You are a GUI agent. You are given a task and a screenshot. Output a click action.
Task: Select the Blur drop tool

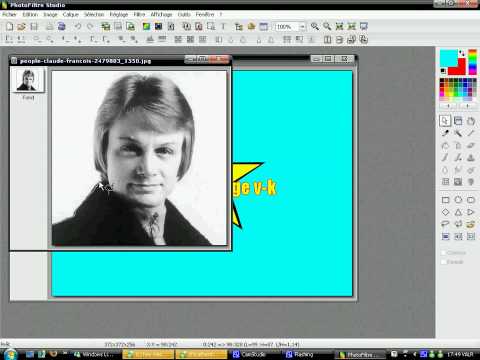[445, 170]
